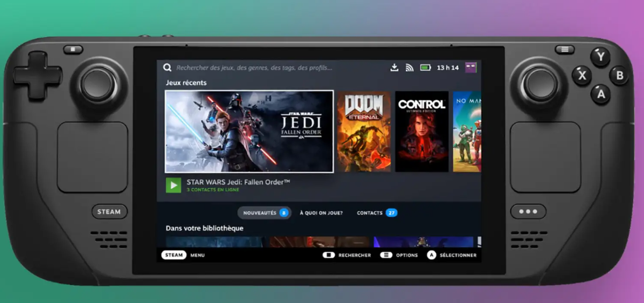Image resolution: width=644 pixels, height=303 pixels.
Task: Open first library game thumbnail
Action: [x=214, y=242]
